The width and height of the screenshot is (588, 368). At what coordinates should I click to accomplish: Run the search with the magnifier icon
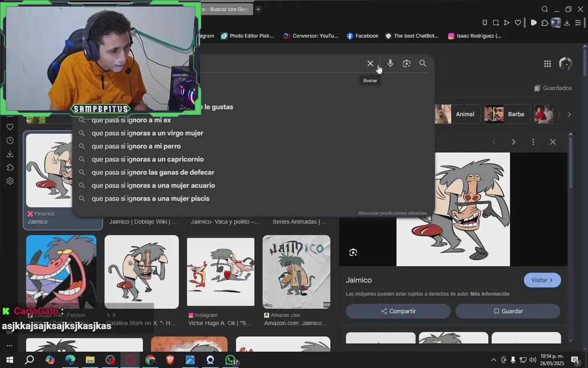[423, 63]
